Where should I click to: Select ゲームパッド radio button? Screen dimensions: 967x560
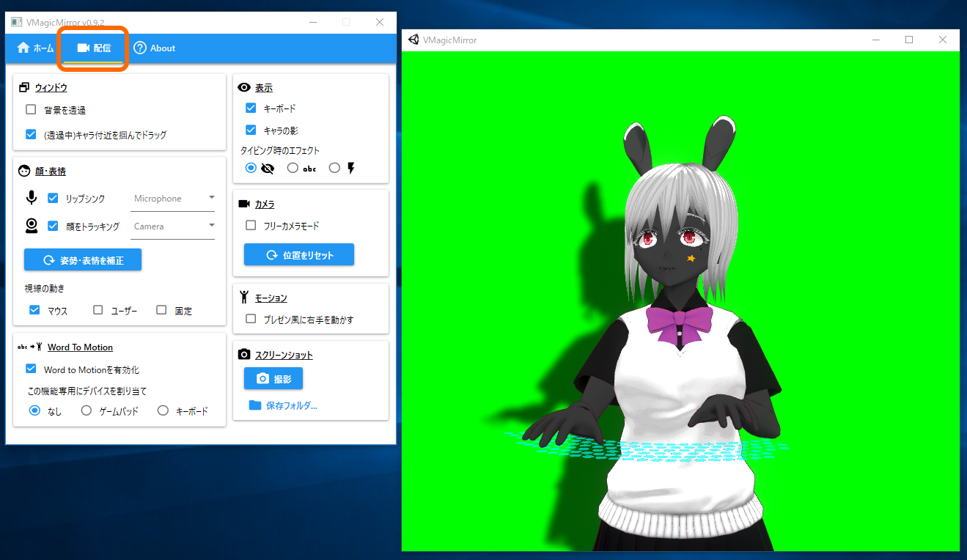(87, 410)
